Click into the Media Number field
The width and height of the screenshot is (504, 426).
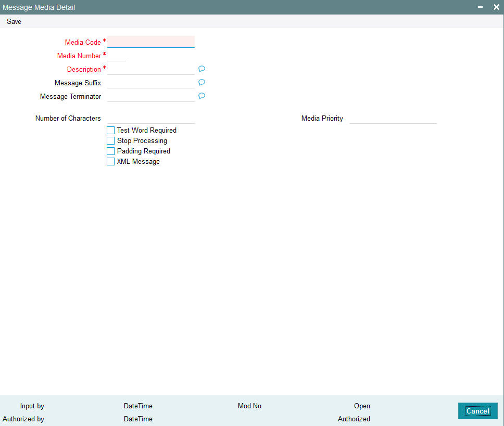116,56
